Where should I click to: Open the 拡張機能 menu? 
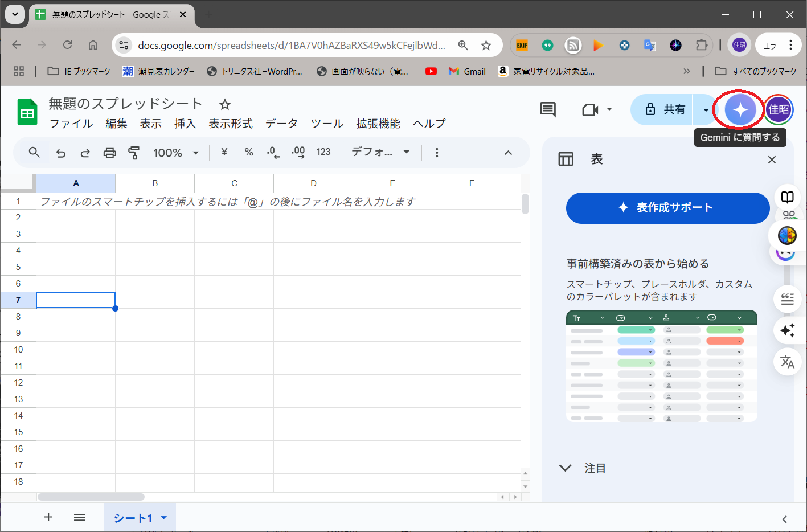(x=378, y=124)
